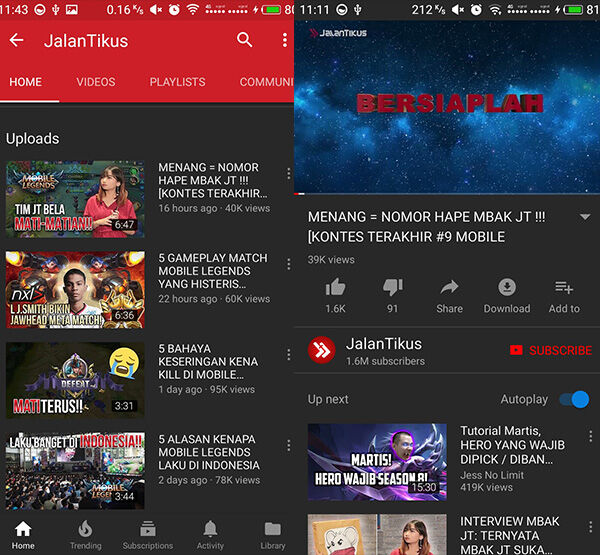Open the channel header overflow menu
This screenshot has height=555, width=600.
[x=285, y=40]
